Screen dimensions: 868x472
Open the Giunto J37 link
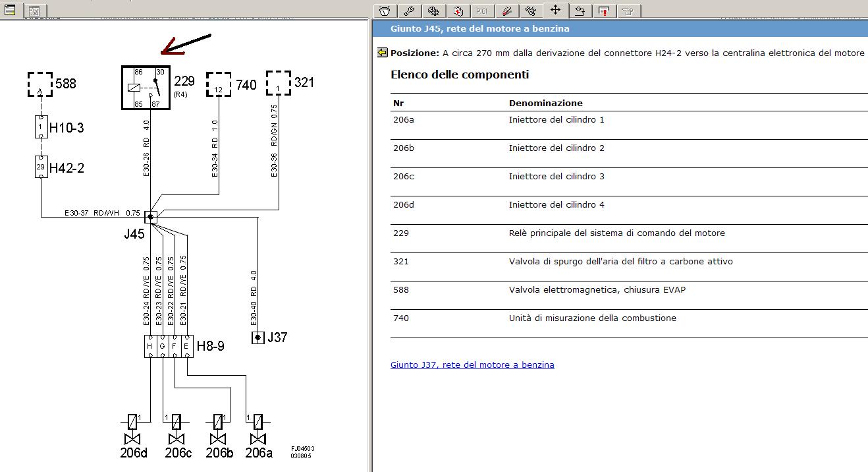point(472,365)
